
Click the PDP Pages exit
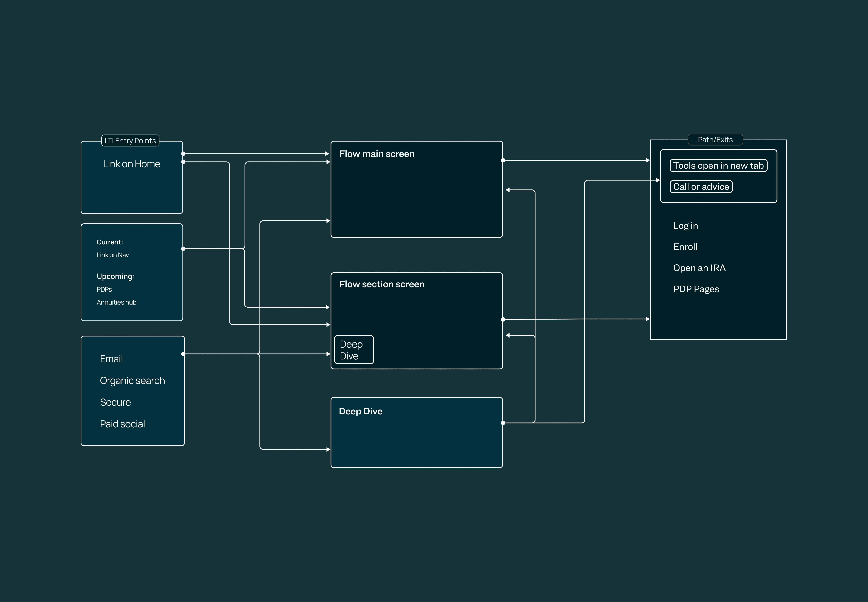coord(696,289)
